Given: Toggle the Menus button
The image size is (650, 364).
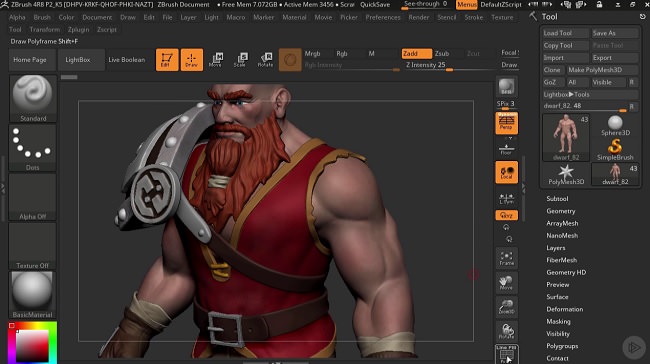Looking at the screenshot, I should (466, 5).
